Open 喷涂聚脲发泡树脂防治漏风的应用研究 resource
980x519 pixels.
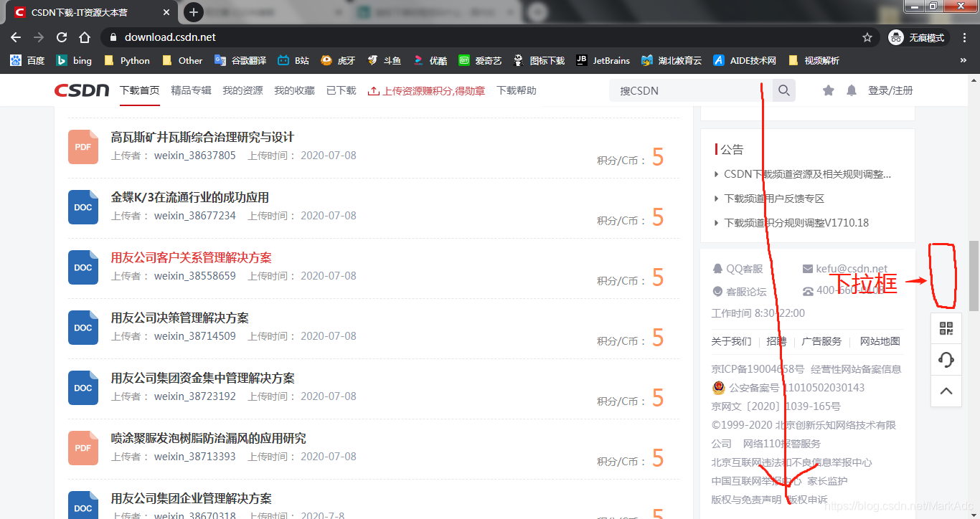[209, 438]
